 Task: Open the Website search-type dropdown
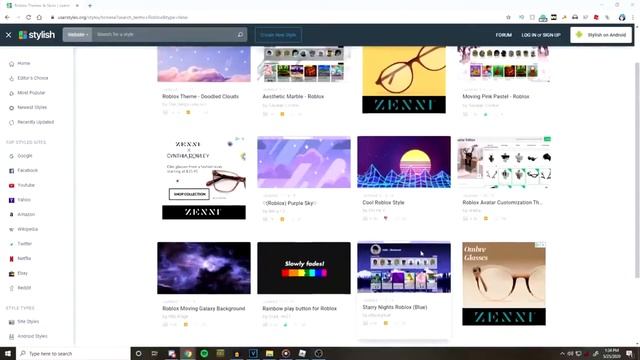tap(78, 35)
